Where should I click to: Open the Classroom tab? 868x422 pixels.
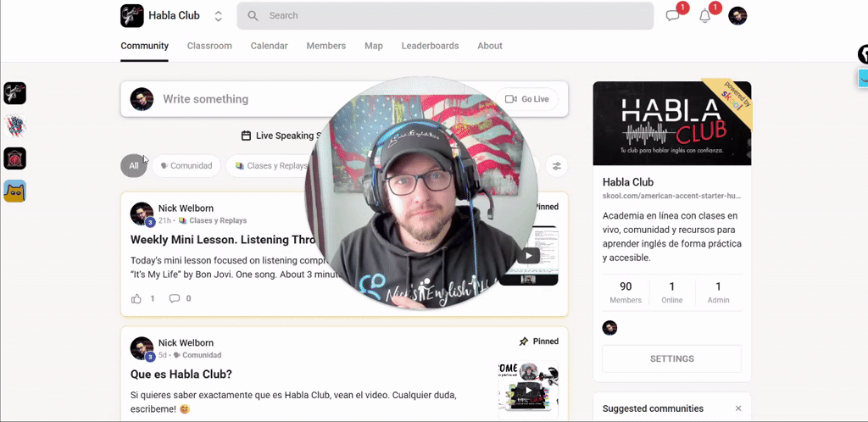(209, 46)
